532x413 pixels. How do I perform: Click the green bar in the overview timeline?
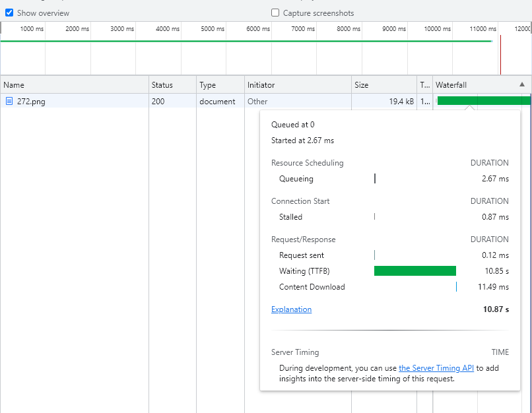[x=246, y=42]
